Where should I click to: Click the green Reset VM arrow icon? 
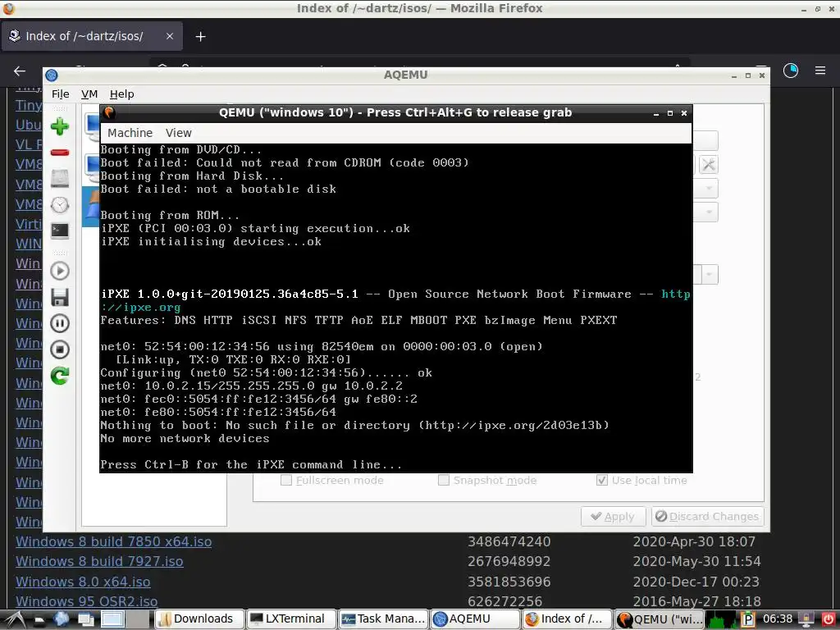(x=59, y=376)
